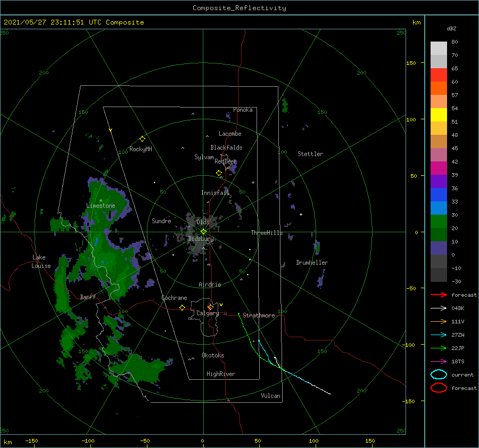This screenshot has height=448, width=479.
Task: Click the km unit label at bottom left
Action: [x=7, y=442]
